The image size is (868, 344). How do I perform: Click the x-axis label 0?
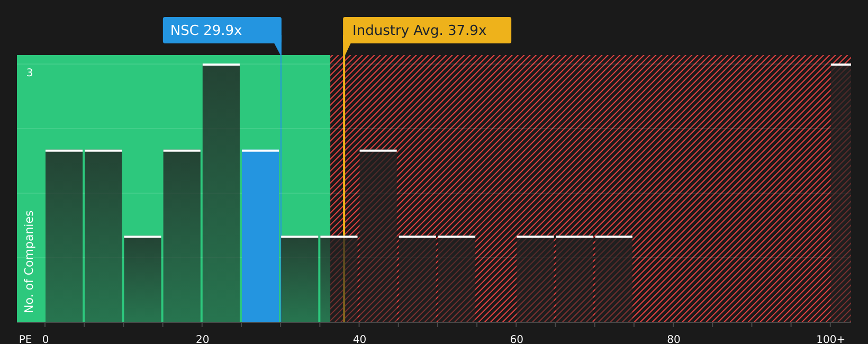tap(46, 339)
